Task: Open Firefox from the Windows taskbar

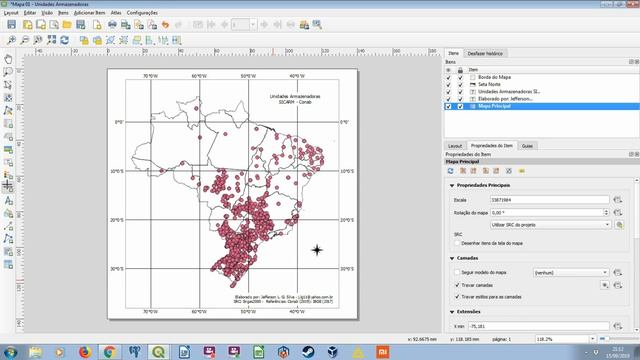Action: (x=85, y=352)
